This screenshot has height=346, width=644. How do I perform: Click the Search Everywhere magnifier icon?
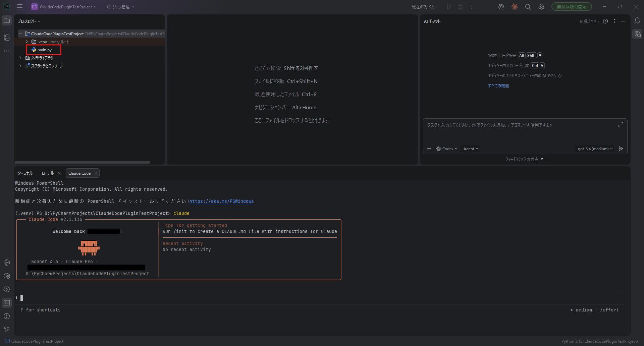pos(528,7)
